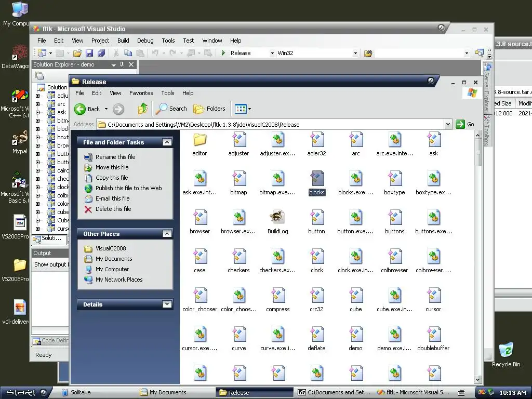The image size is (532, 399).
Task: Open the editor folder in Release window
Action: [x=200, y=140]
